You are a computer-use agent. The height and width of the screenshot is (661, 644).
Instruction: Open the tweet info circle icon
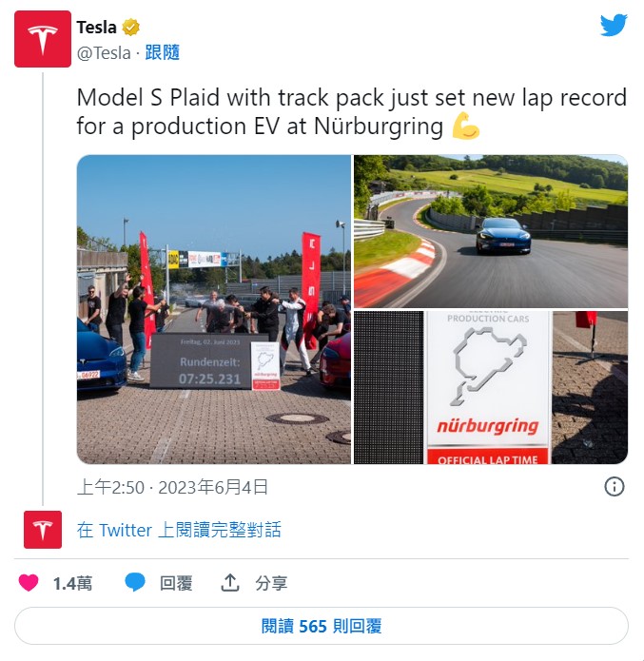point(615,486)
